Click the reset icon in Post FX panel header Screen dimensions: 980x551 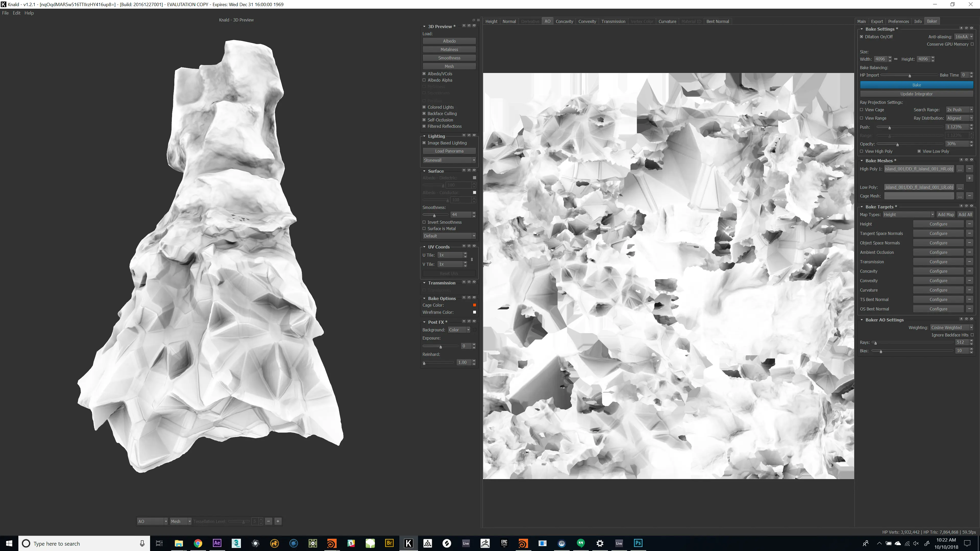(474, 321)
